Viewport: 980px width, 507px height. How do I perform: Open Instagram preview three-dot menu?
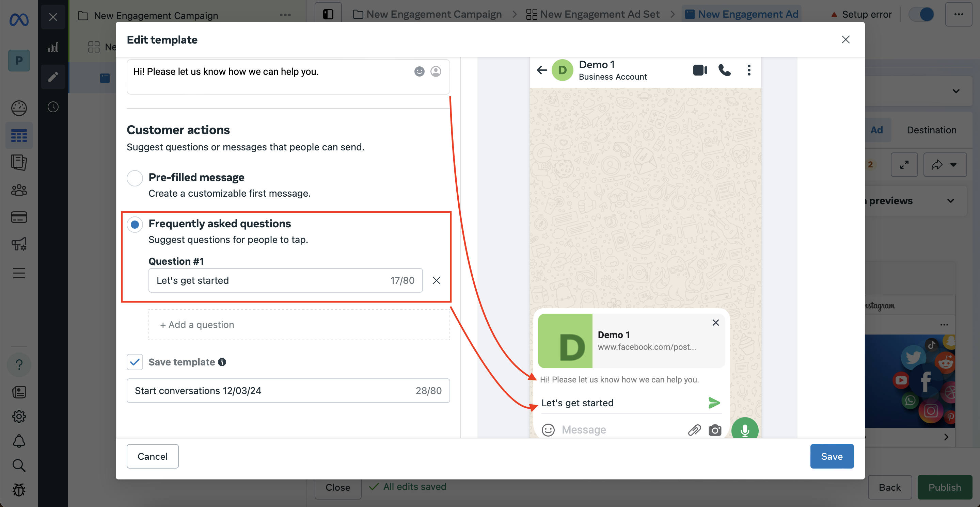tap(944, 325)
